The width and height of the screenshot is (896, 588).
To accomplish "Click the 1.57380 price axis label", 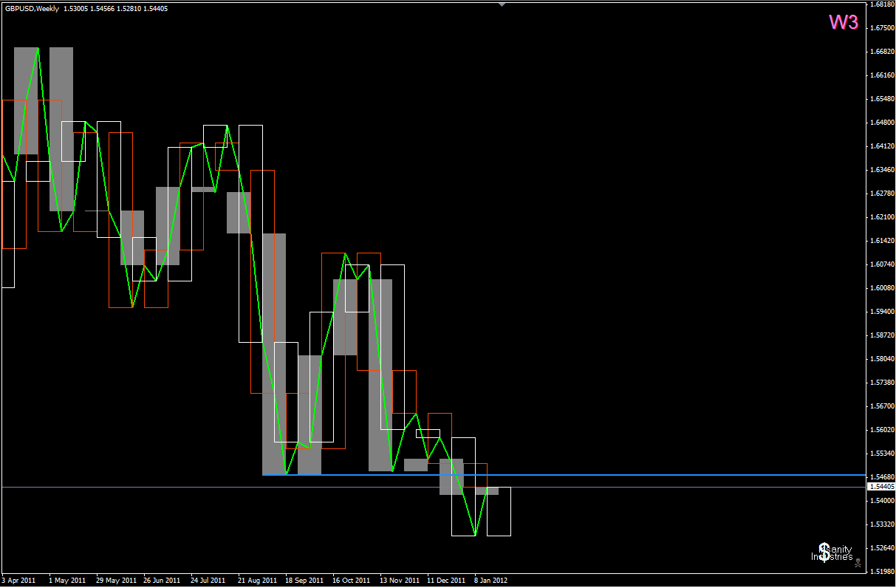I will point(882,383).
